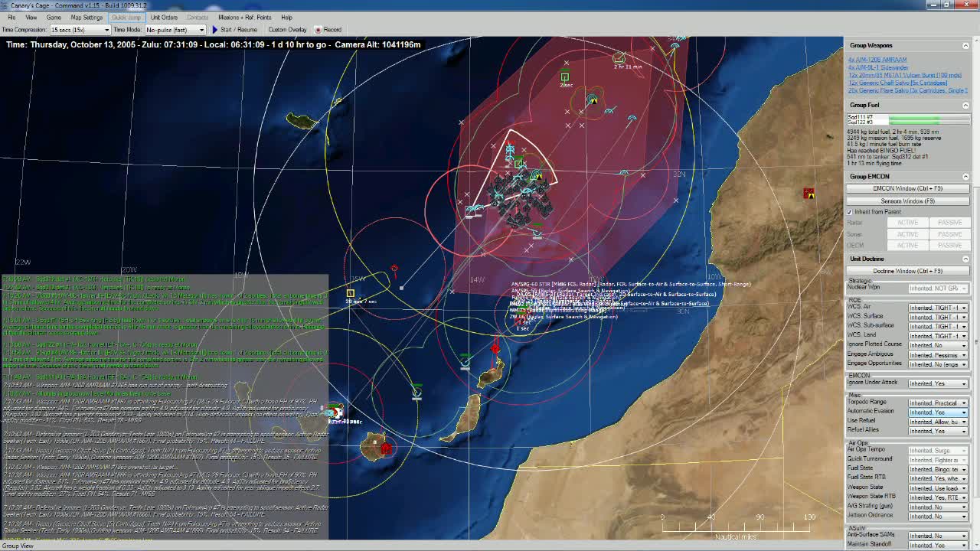Open Doctrine Window (Ctrl + F9)
Viewport: 980px width, 551px height.
pos(907,271)
